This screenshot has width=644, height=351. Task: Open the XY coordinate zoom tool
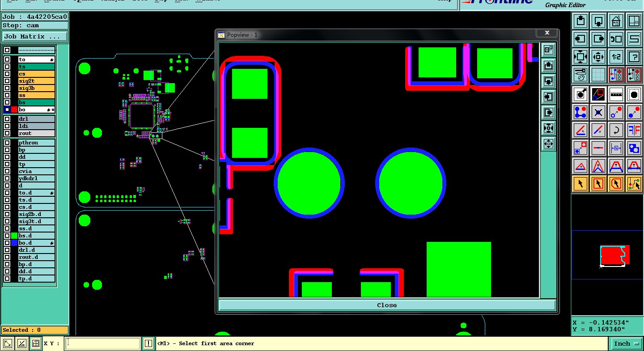634,21
